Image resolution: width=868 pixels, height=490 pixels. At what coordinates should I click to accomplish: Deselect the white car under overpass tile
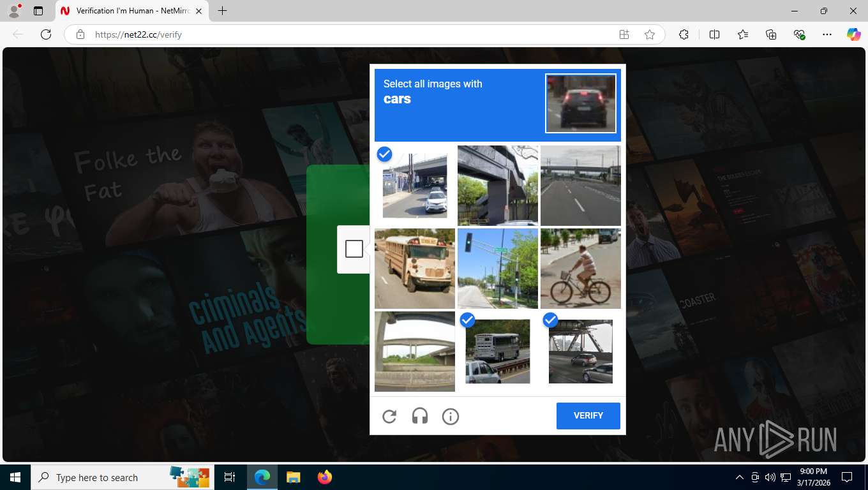pyautogui.click(x=415, y=186)
